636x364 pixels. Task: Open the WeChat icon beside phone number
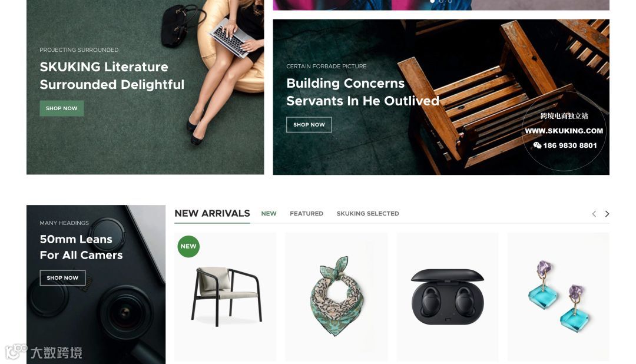(537, 145)
